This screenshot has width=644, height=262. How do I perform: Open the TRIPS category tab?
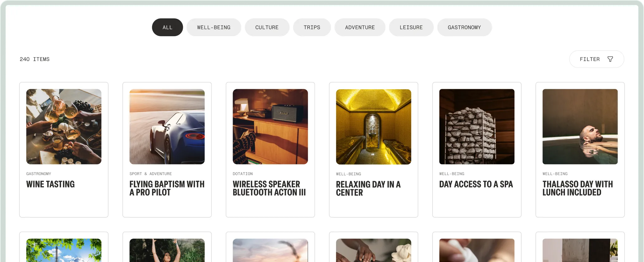pyautogui.click(x=312, y=27)
